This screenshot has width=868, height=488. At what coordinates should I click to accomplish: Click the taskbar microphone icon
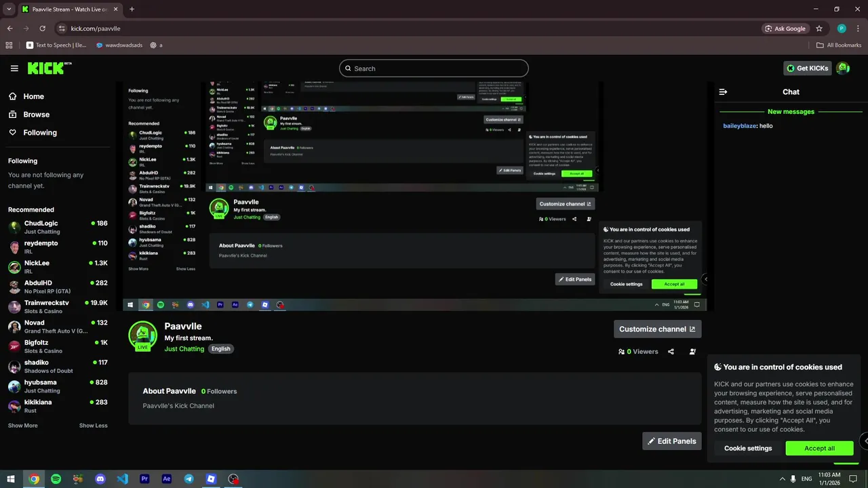[793, 479]
